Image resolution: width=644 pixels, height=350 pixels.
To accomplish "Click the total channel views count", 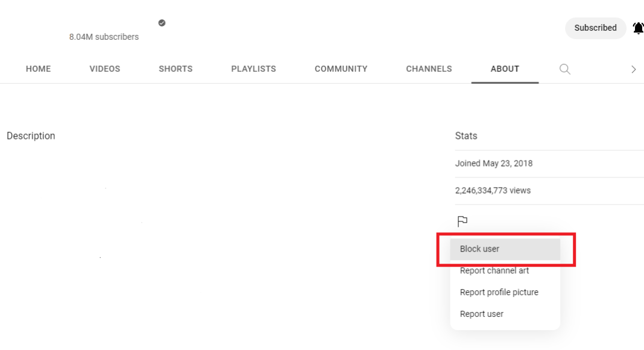I will pyautogui.click(x=493, y=190).
